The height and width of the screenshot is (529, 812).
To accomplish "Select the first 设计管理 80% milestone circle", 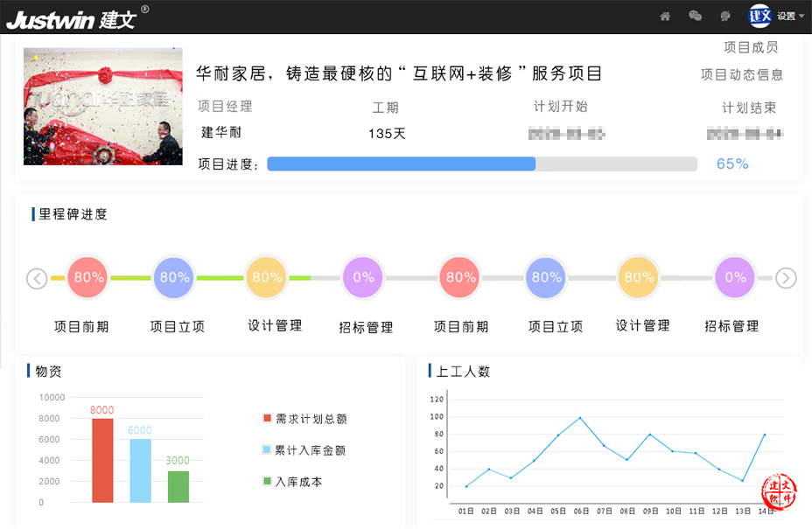I will 266,278.
